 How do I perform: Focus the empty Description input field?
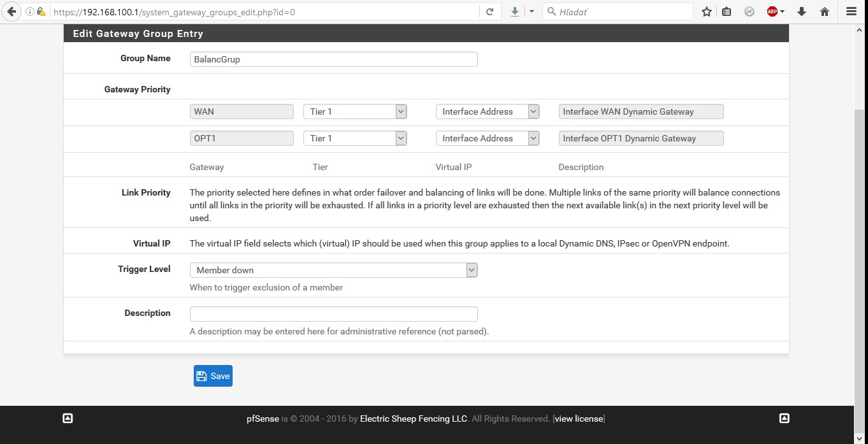point(333,314)
